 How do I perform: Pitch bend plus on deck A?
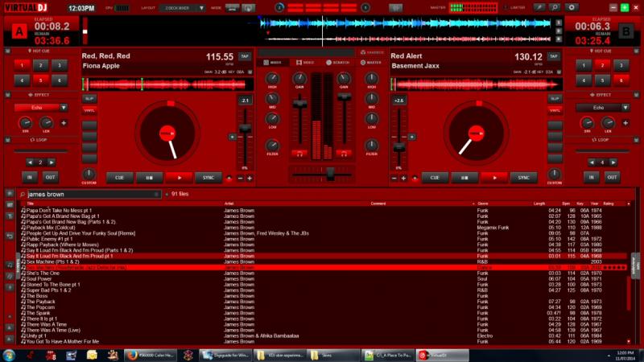click(250, 178)
